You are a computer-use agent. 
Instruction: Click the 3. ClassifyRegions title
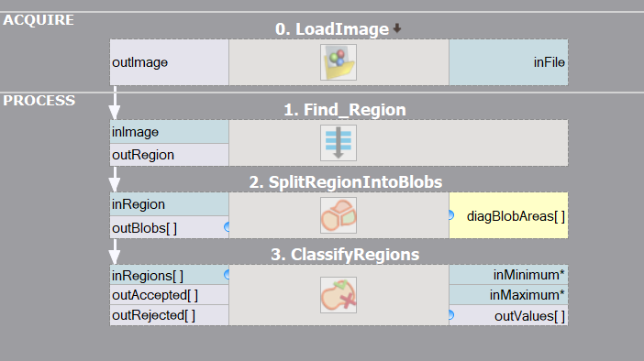(x=345, y=255)
